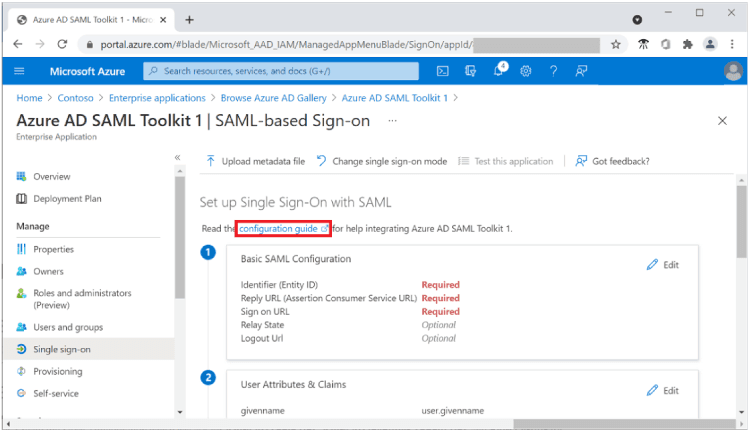The image size is (748, 433).
Task: Bookmark this page with the star icon
Action: tap(616, 44)
